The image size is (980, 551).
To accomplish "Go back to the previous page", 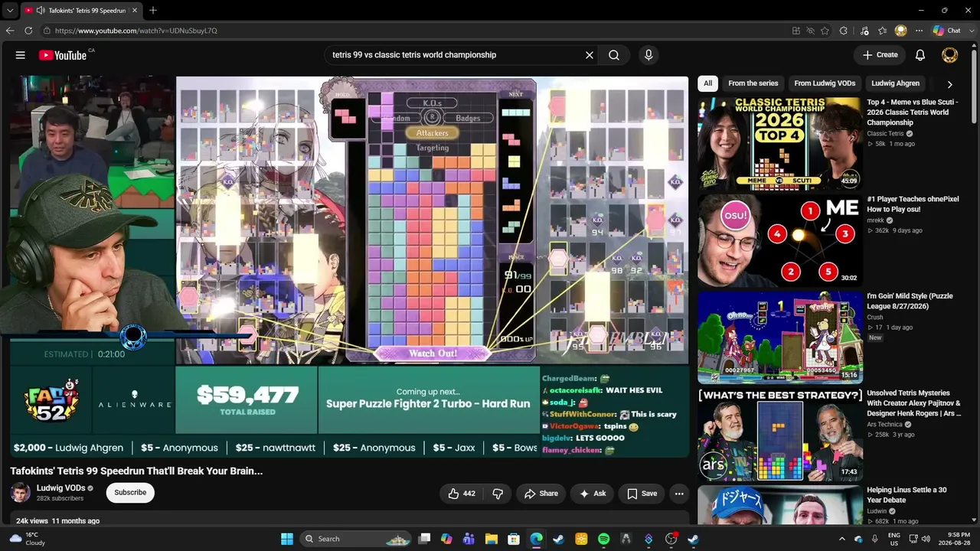I will click(10, 31).
